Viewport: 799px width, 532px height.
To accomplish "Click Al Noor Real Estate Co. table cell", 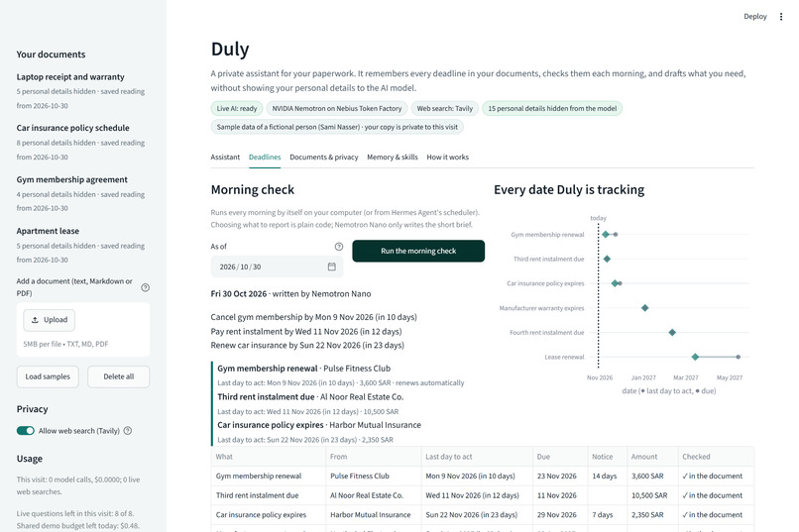I will 374,495.
